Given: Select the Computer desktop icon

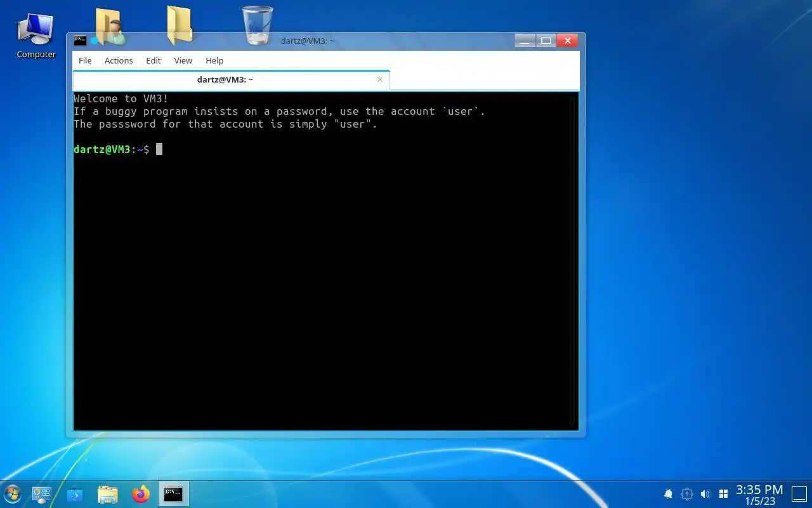Looking at the screenshot, I should click(36, 36).
